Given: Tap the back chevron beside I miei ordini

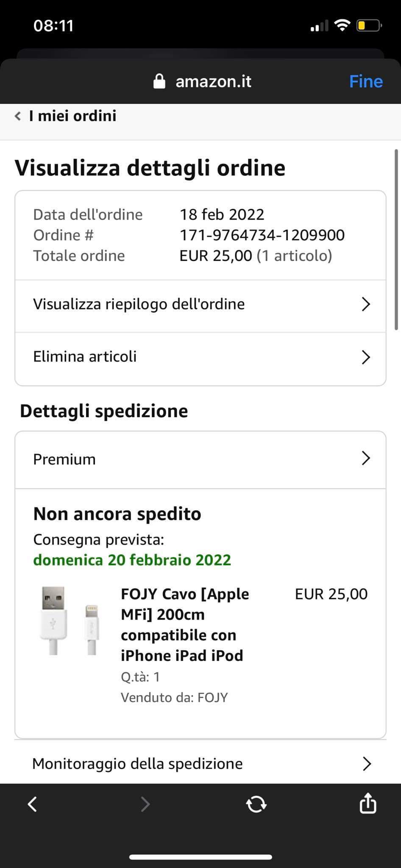Looking at the screenshot, I should point(18,116).
